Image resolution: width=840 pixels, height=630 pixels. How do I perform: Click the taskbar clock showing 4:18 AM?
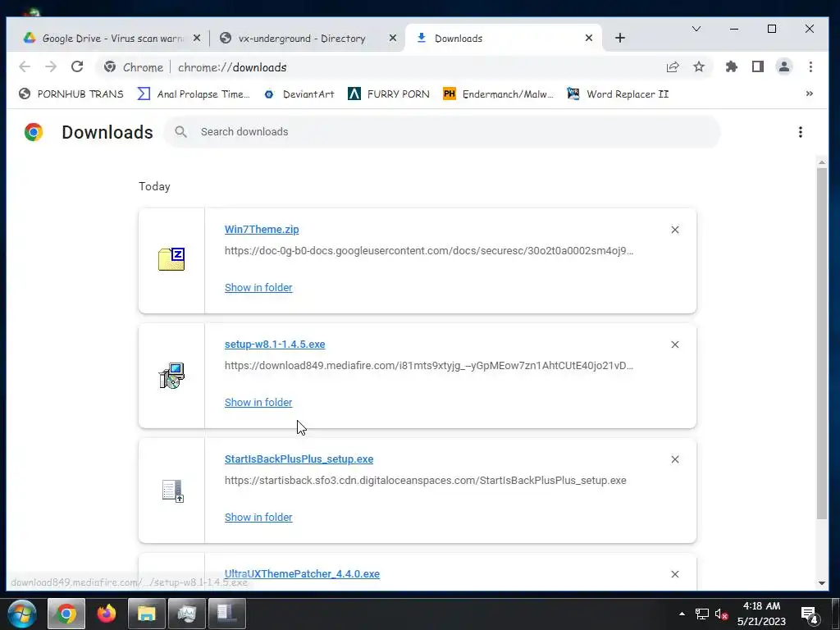click(x=761, y=614)
